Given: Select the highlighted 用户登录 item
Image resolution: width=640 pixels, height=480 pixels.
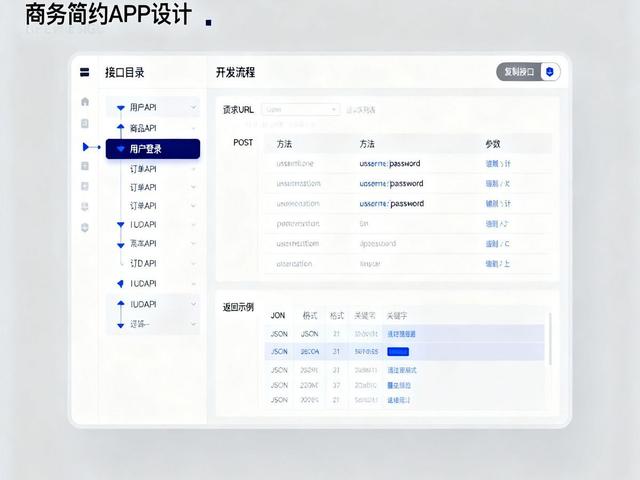Looking at the screenshot, I should [x=153, y=149].
